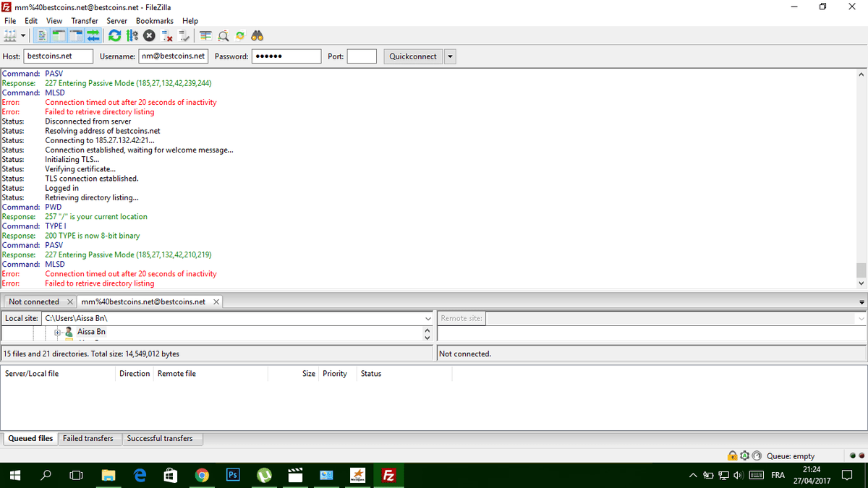Open the directory listing filters dialog
868x488 pixels.
point(205,35)
